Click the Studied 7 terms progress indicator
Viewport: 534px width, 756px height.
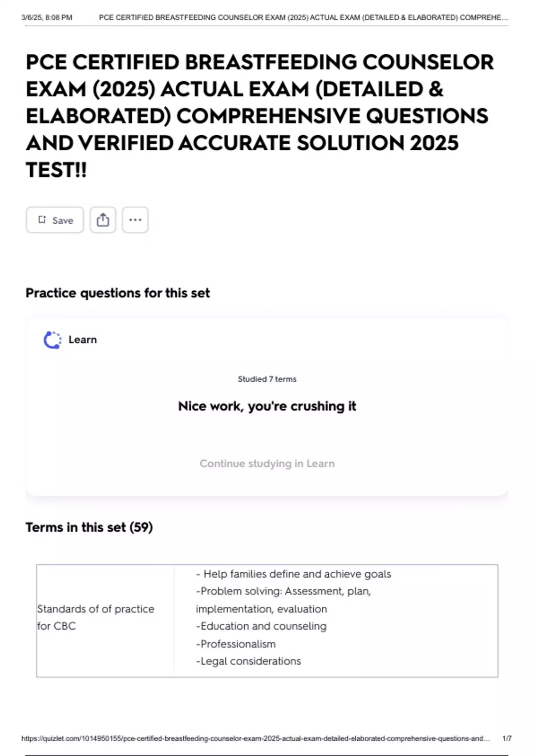tap(267, 379)
